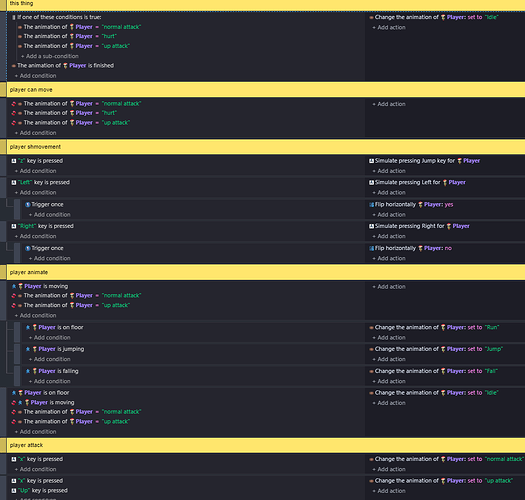This screenshot has height=500, width=525.
Task: Click the keyboard icon of the "z" key condition
Action: [x=14, y=161]
